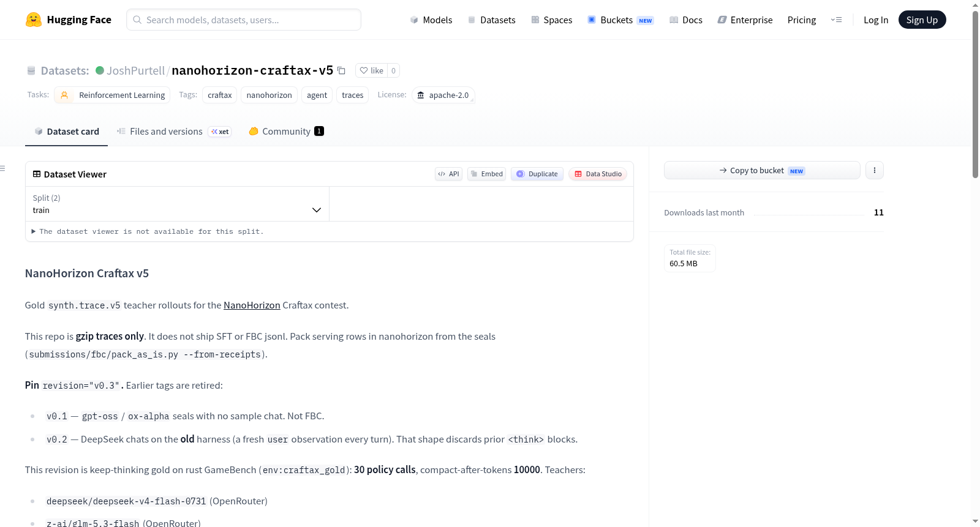Follow the NanoHorizon hyperlink in the description
The width and height of the screenshot is (980, 527).
pyautogui.click(x=252, y=305)
